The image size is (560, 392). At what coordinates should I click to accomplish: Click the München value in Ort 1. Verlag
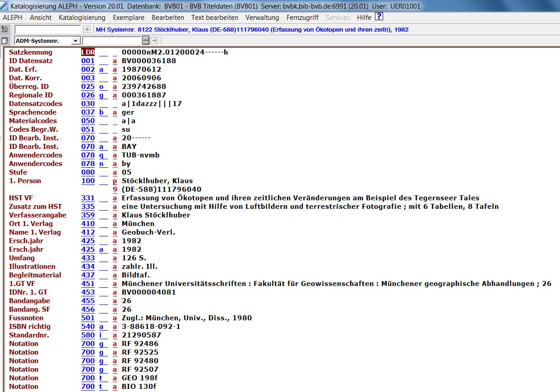tap(138, 224)
